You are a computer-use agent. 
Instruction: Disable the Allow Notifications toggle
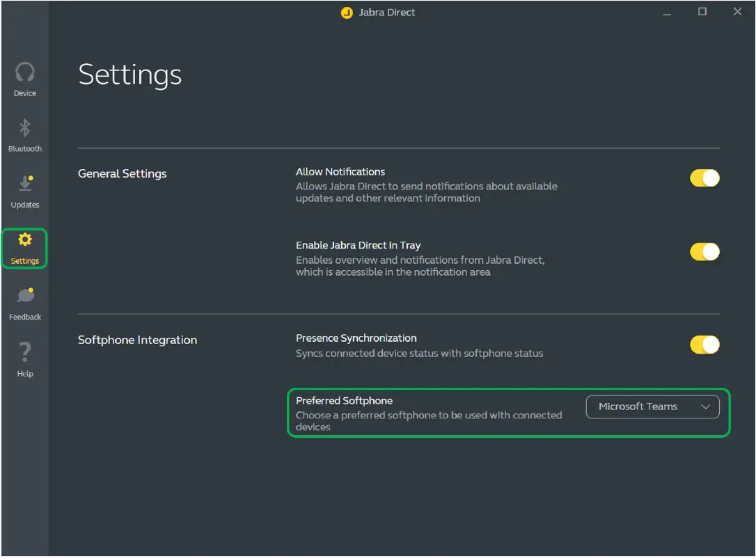pos(704,178)
